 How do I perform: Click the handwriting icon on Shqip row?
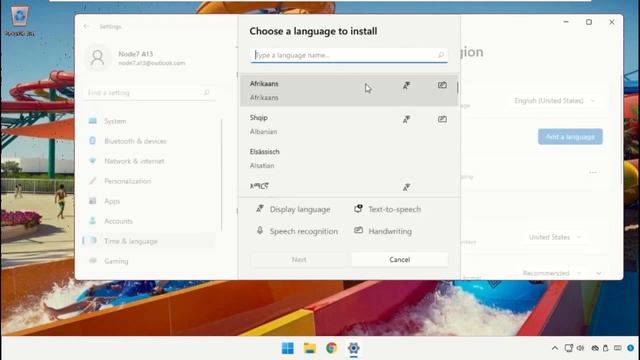point(442,119)
